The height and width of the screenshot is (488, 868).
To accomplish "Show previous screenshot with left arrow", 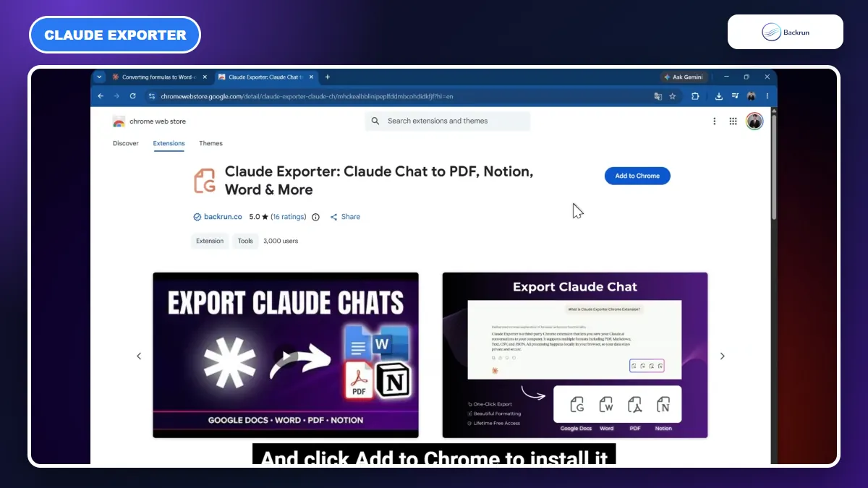I will [139, 356].
